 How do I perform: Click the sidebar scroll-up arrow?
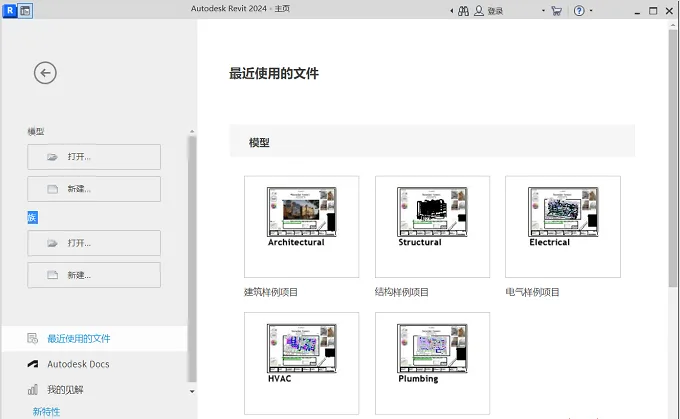pyautogui.click(x=192, y=131)
